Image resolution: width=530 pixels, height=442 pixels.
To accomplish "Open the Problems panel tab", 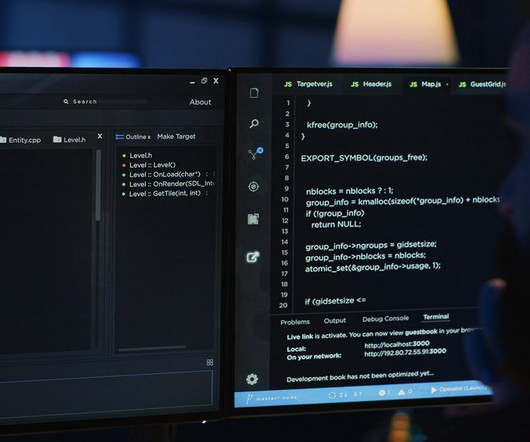I will (x=295, y=322).
